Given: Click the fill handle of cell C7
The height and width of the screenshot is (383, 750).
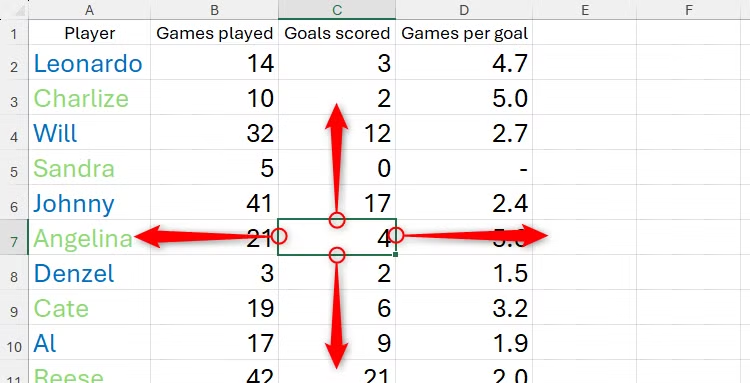Looking at the screenshot, I should pyautogui.click(x=395, y=255).
